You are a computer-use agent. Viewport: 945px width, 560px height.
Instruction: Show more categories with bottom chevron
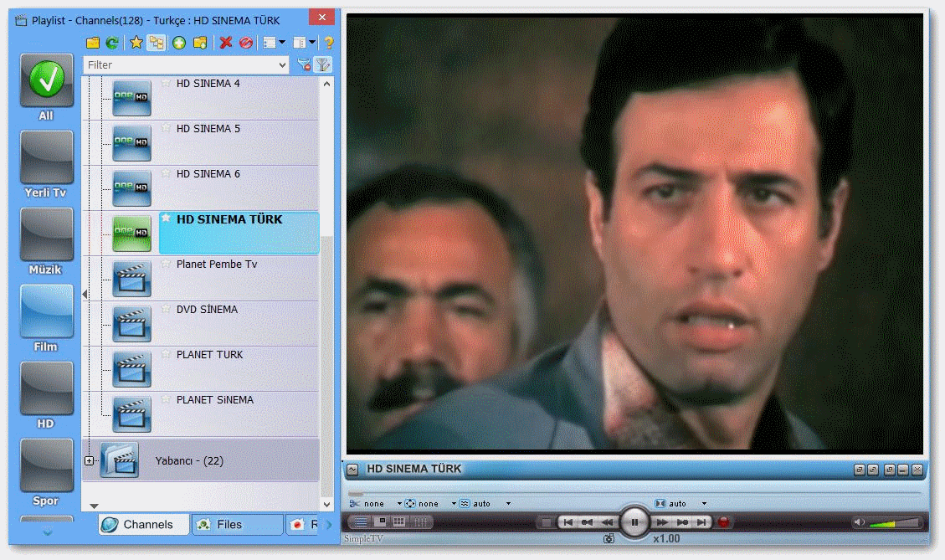[48, 532]
